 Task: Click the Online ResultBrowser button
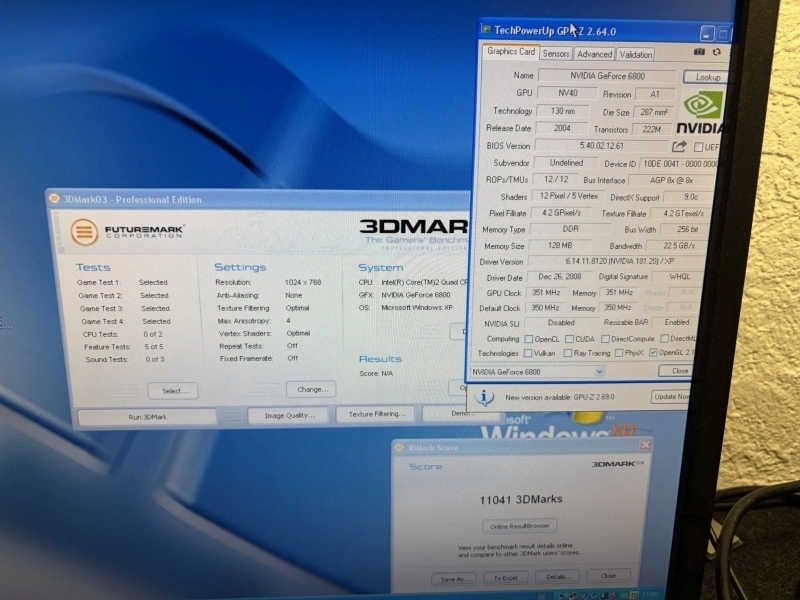[x=519, y=526]
